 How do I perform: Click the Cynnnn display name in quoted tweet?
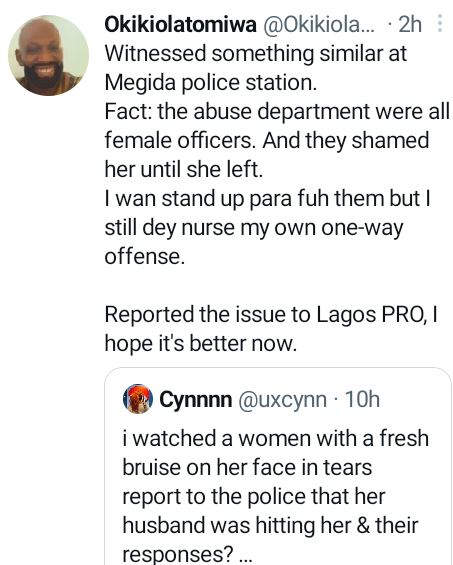point(196,400)
